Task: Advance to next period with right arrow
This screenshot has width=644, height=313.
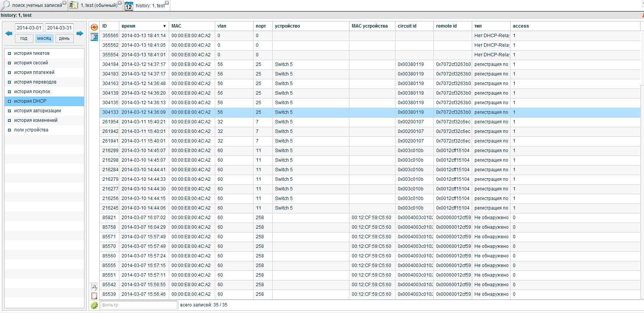Action: point(80,34)
